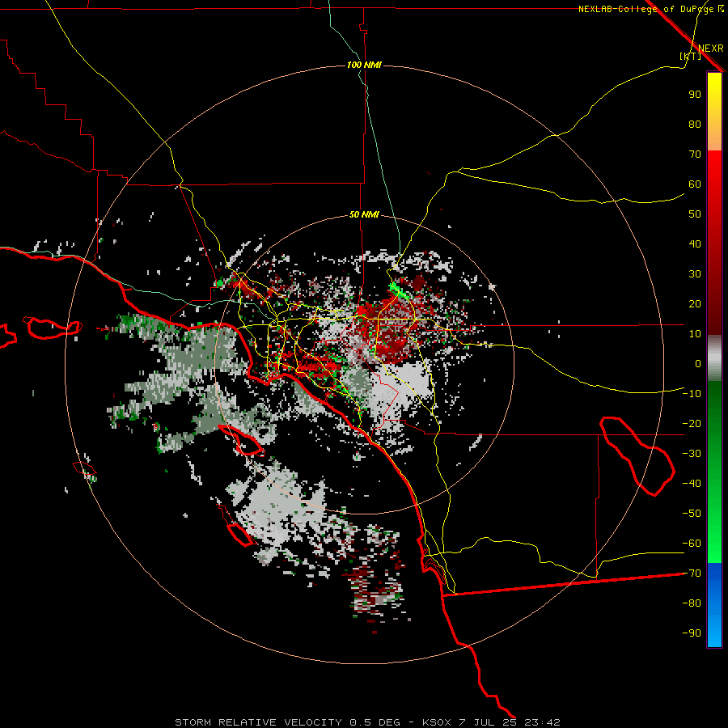Click the -50 value on the velocity scale
Screen dimensions: 728x728
(x=692, y=514)
